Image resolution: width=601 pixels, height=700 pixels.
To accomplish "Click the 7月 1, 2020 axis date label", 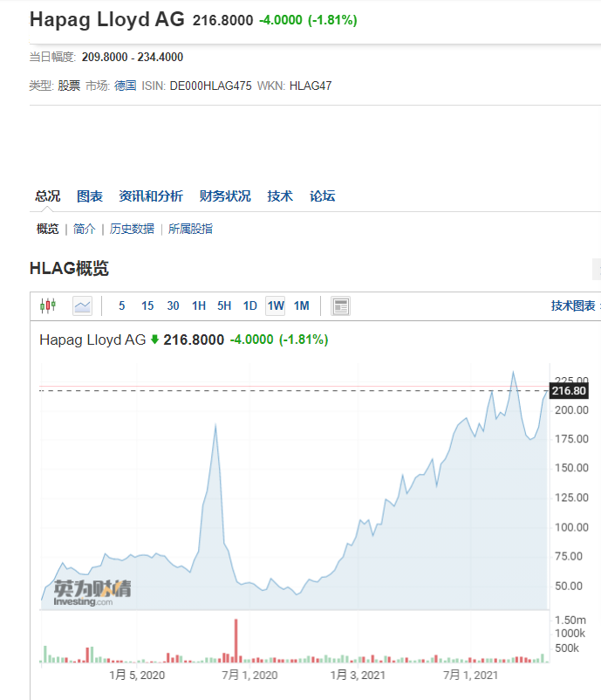I will [249, 675].
